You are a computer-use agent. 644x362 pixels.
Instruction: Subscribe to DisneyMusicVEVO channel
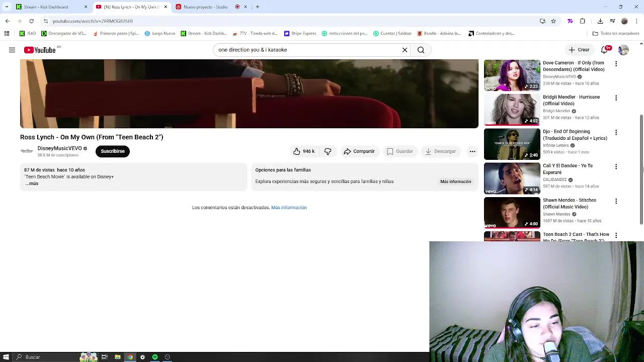(113, 151)
